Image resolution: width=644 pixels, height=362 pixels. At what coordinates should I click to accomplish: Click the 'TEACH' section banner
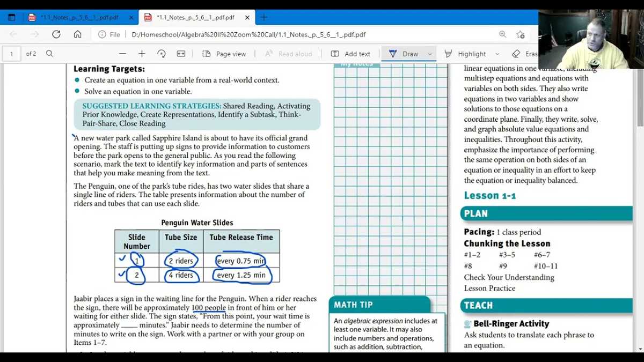tap(546, 305)
